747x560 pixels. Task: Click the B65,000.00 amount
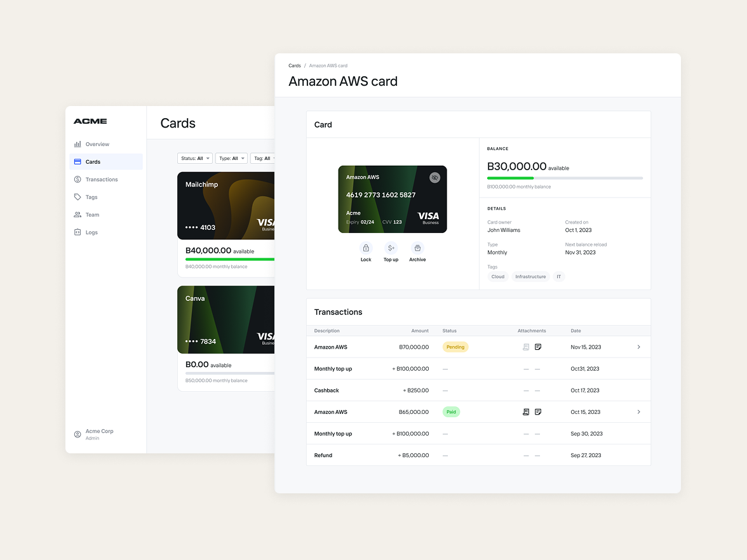tap(414, 412)
